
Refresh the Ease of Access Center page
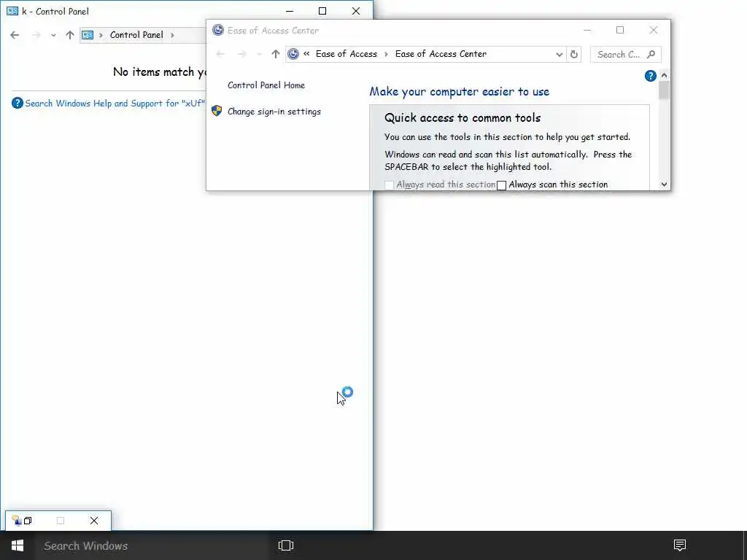(x=574, y=54)
